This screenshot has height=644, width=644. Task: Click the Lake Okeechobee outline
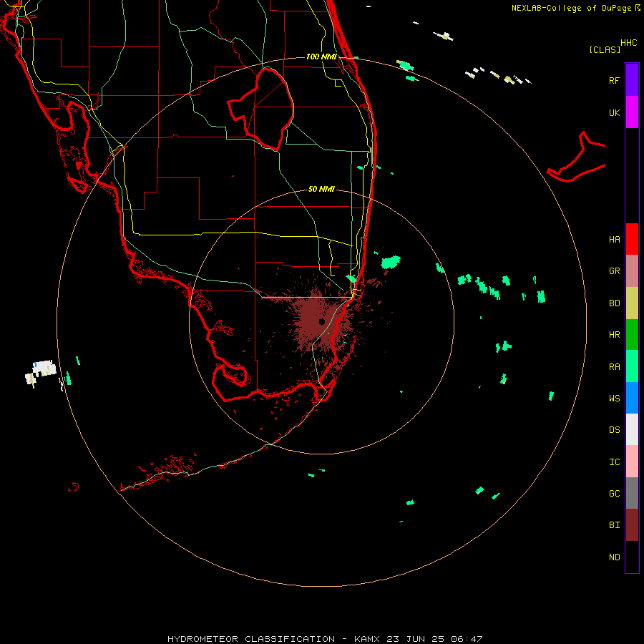coord(261,109)
